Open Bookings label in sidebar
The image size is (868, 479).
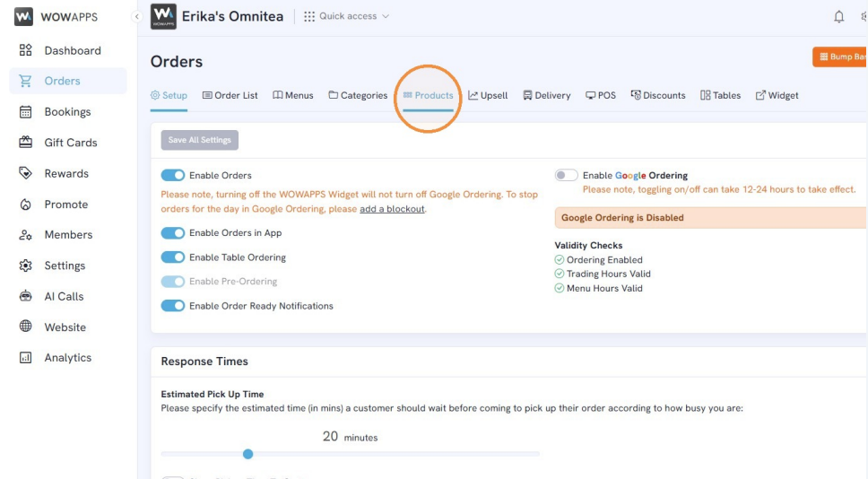(67, 112)
